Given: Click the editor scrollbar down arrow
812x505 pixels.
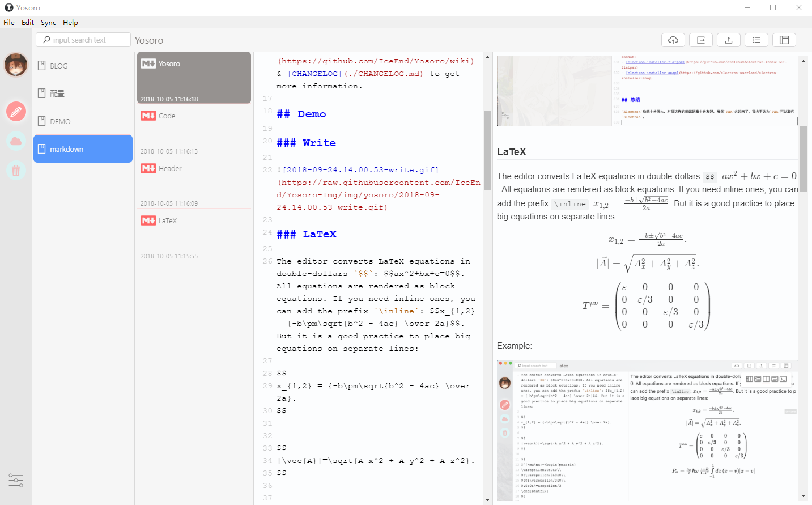Looking at the screenshot, I should [x=487, y=500].
